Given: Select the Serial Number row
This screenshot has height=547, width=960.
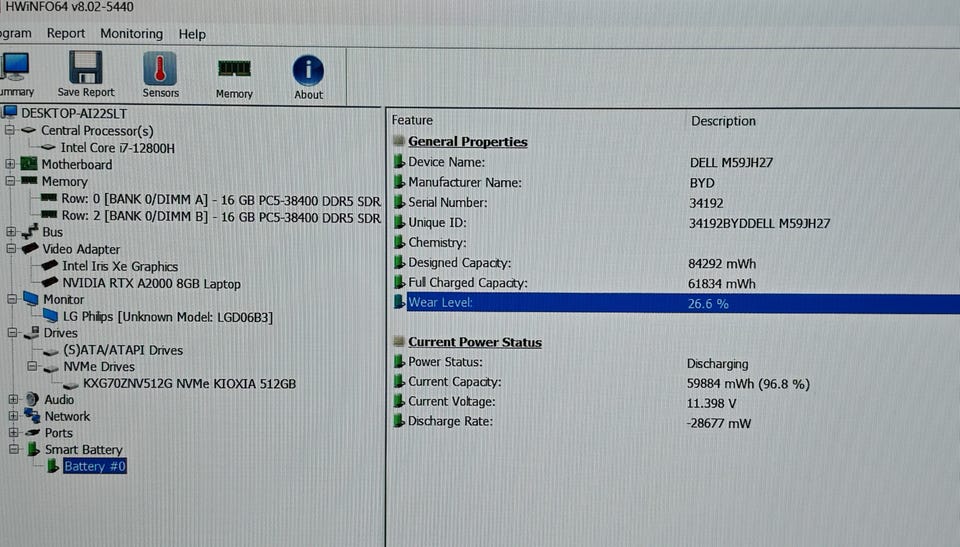Looking at the screenshot, I should tap(676, 203).
